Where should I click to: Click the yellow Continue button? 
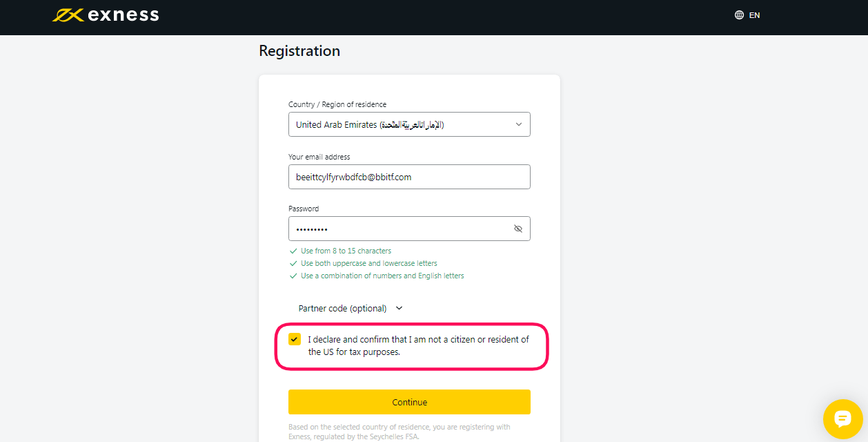point(409,402)
